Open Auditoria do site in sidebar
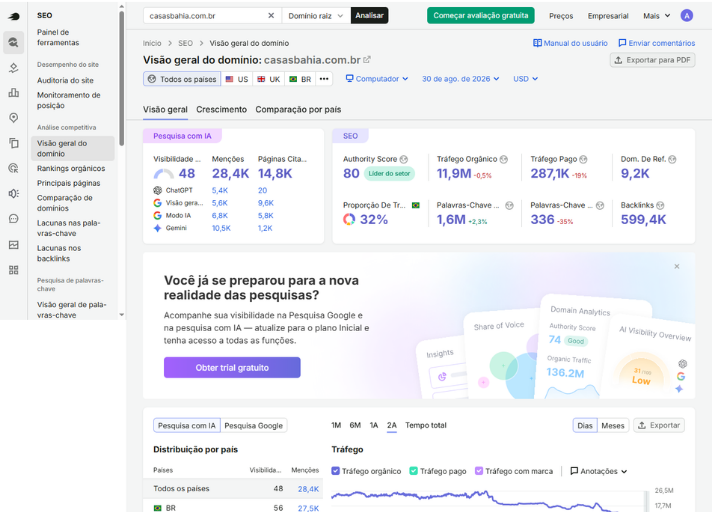712x512 pixels. point(65,80)
